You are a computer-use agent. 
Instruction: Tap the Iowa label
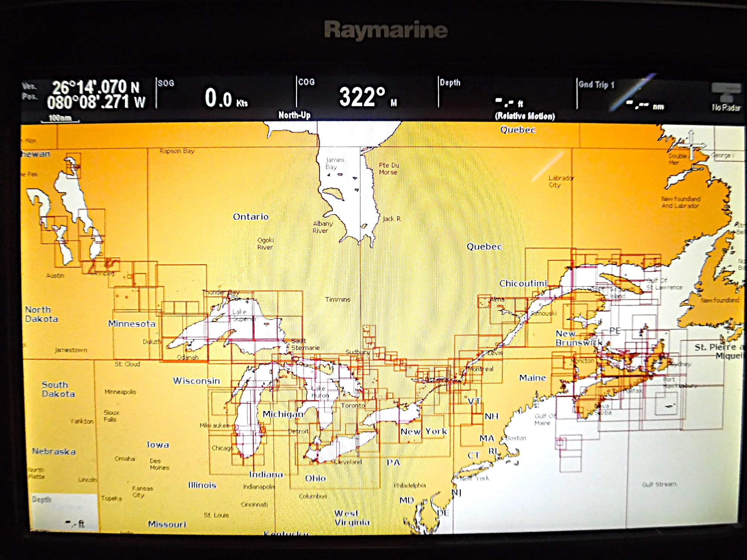tap(158, 445)
